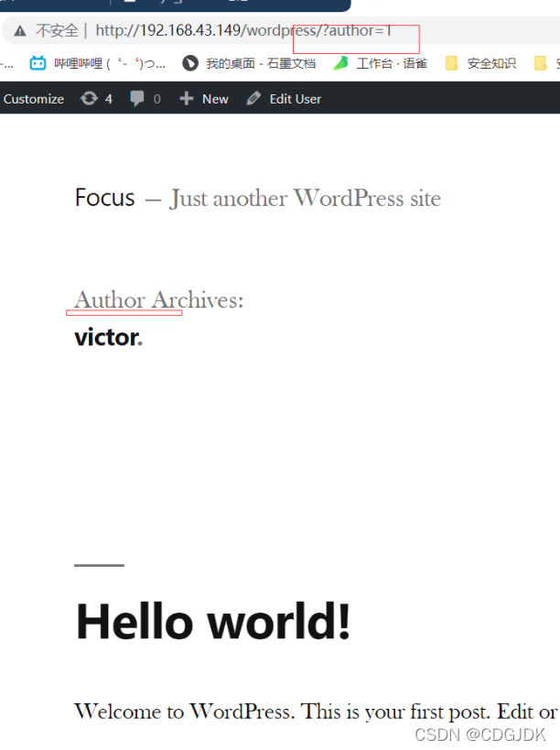Open the New content menu
Viewport: 560px width, 750px height.
point(215,99)
